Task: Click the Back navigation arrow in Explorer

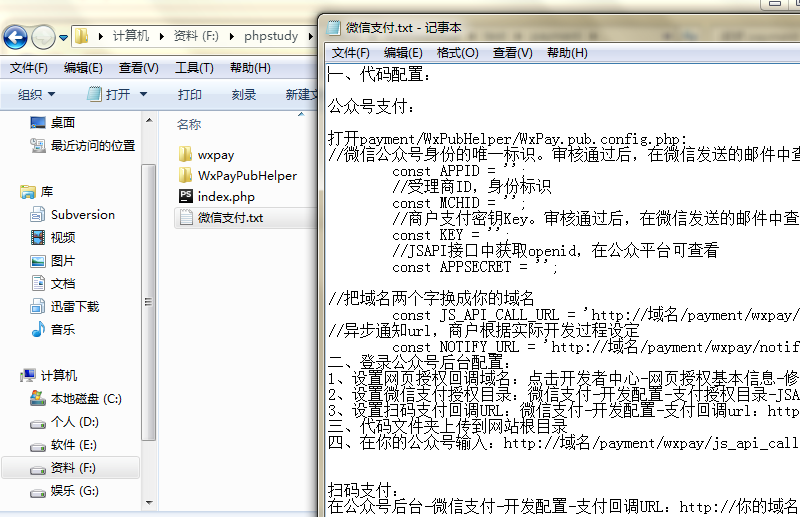Action: click(x=15, y=37)
